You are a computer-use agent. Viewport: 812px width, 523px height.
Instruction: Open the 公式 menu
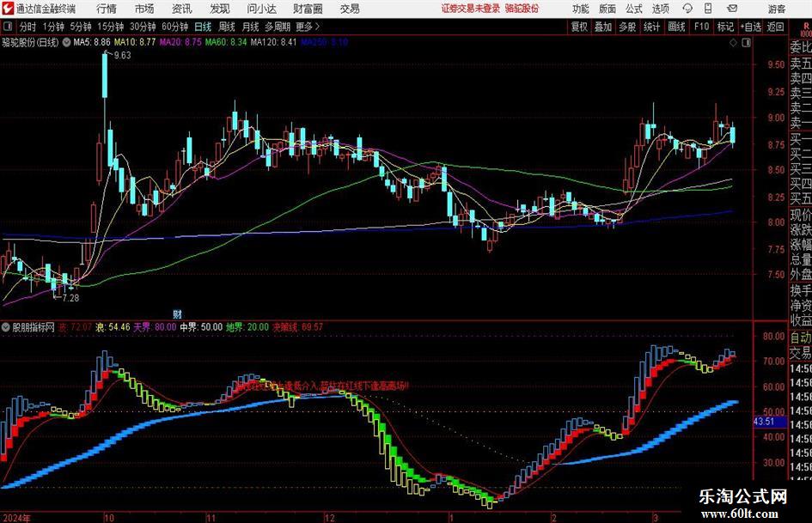pos(634,9)
